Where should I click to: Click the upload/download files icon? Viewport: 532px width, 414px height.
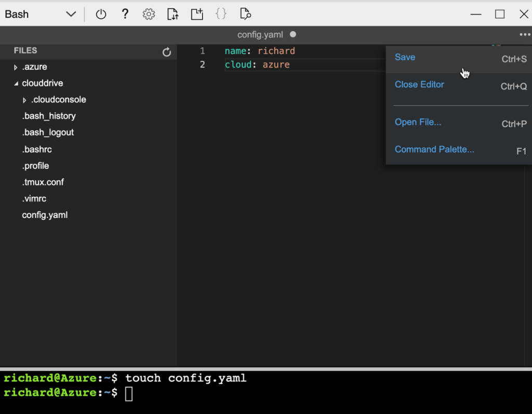pos(172,15)
